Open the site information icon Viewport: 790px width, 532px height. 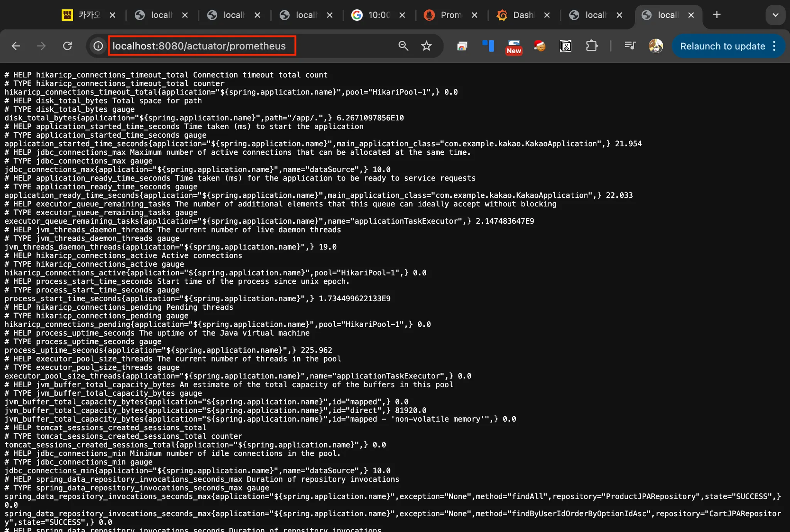click(98, 46)
